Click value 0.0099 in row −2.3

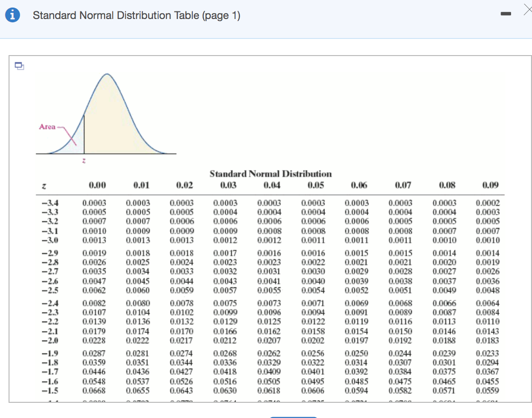(225, 312)
